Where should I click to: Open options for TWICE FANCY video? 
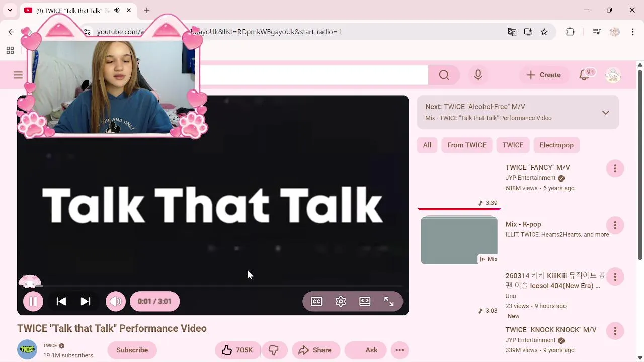615,168
